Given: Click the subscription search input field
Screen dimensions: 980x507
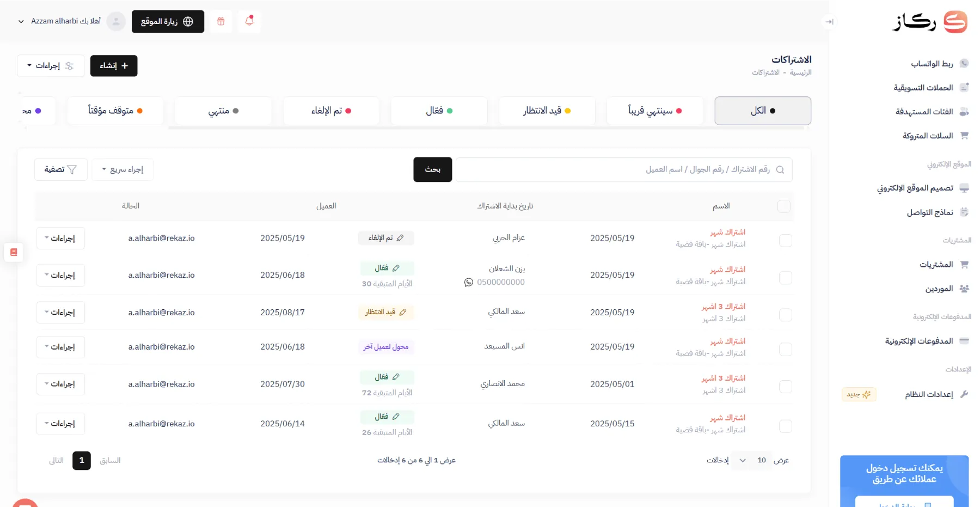Looking at the screenshot, I should (x=615, y=169).
